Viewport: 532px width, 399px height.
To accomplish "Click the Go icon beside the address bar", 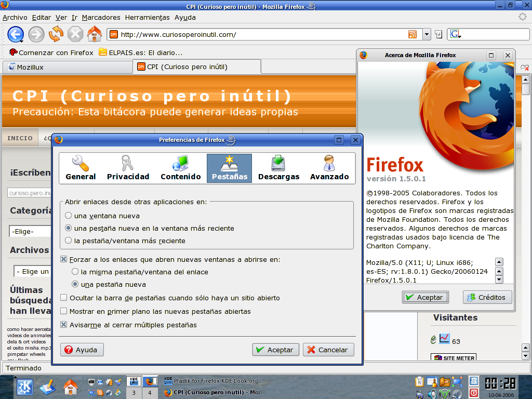I will coord(438,34).
